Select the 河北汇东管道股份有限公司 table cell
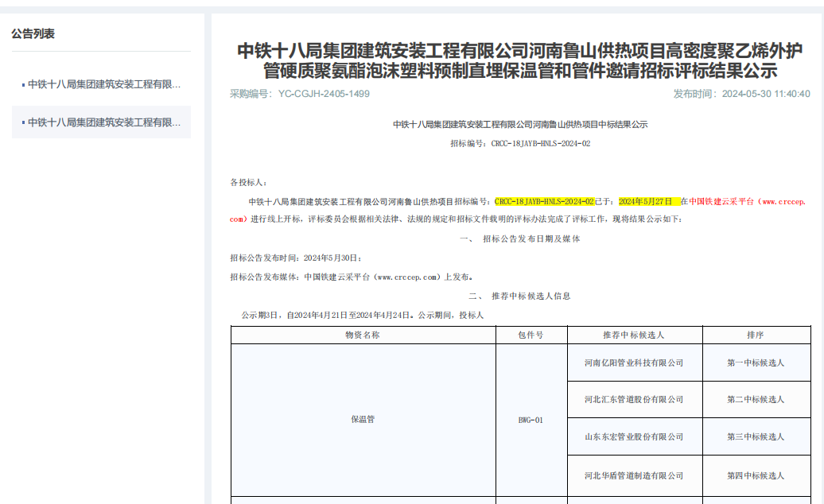Screen dimensions: 824x504 [x=634, y=400]
